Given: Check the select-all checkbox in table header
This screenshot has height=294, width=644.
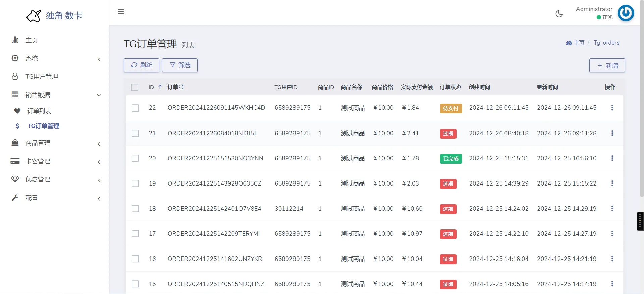Looking at the screenshot, I should (x=135, y=87).
